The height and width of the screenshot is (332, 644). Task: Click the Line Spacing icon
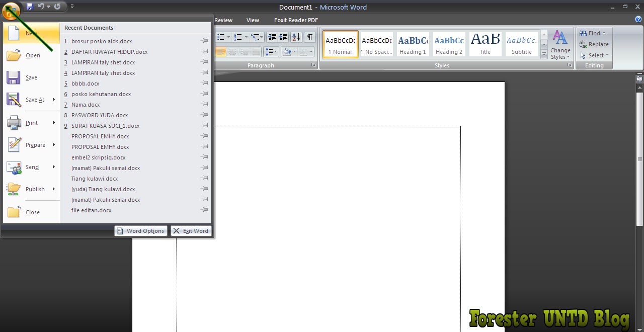click(x=271, y=52)
